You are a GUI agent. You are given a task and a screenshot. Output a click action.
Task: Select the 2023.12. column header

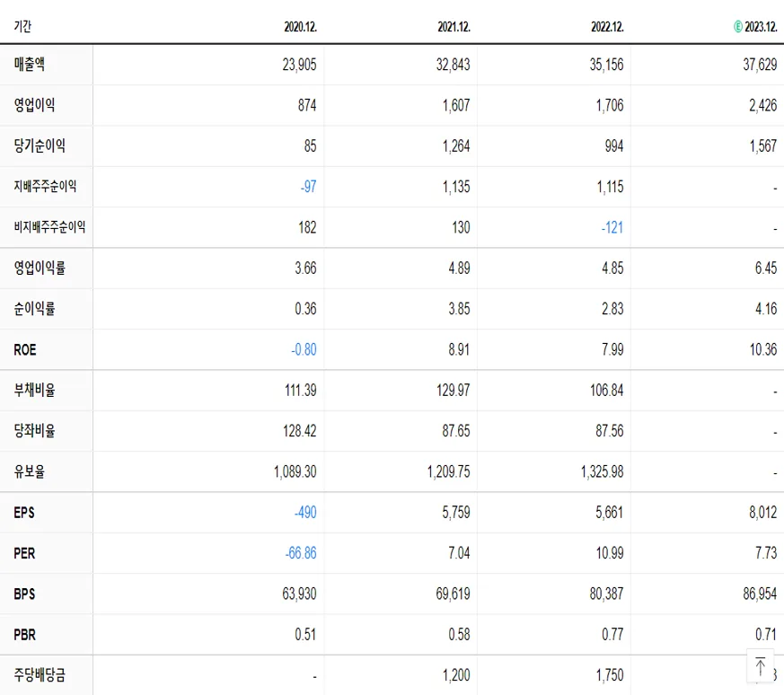[x=761, y=27]
